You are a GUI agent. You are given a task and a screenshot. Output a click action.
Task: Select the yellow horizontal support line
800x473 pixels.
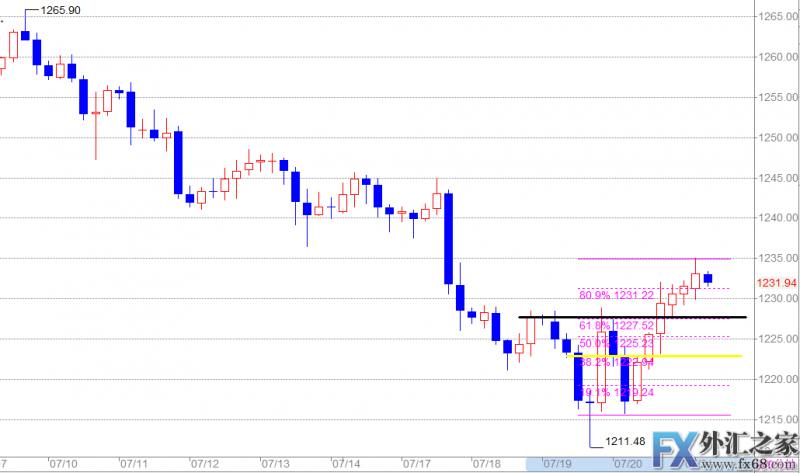(x=654, y=356)
